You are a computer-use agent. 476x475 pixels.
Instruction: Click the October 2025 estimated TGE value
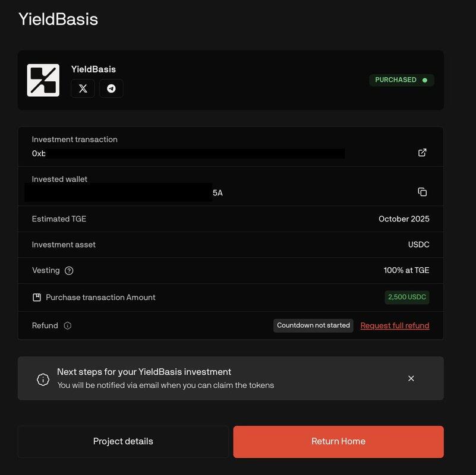[404, 218]
